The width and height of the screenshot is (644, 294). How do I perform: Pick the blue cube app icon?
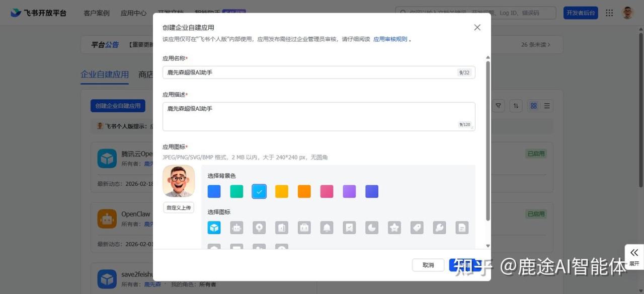click(x=214, y=228)
